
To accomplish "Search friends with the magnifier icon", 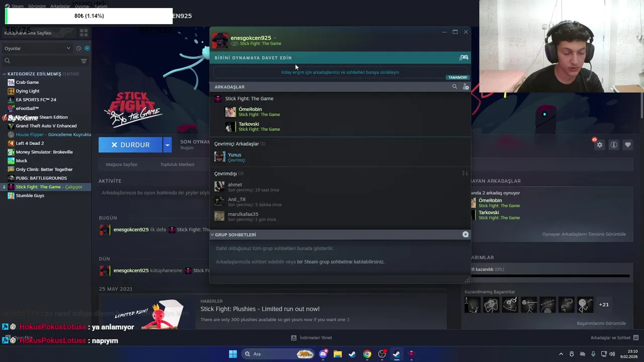I will [x=455, y=86].
